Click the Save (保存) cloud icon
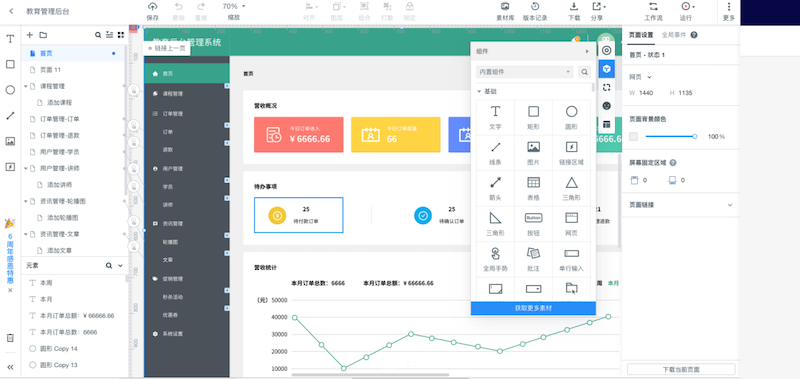 coord(153,7)
